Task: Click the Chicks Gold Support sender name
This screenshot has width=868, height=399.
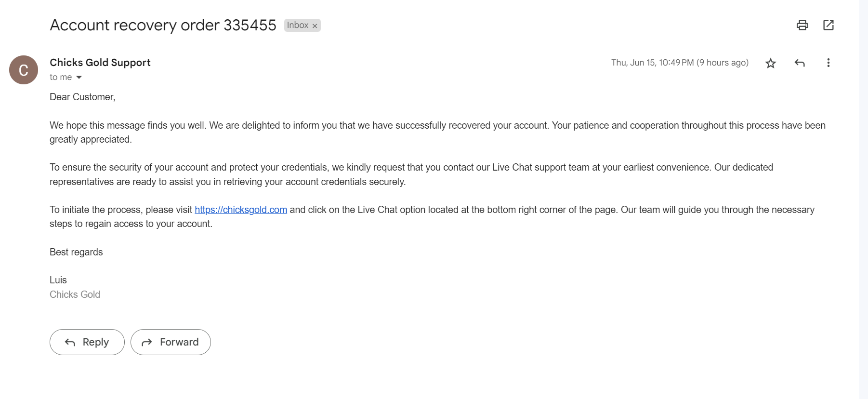Action: (100, 63)
